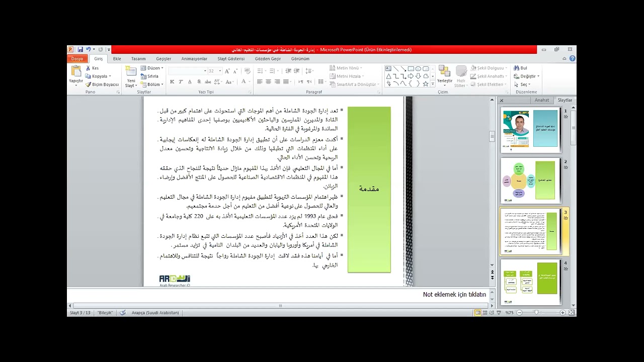Open PowerPoint help question mark
The image size is (644, 362).
point(572,58)
